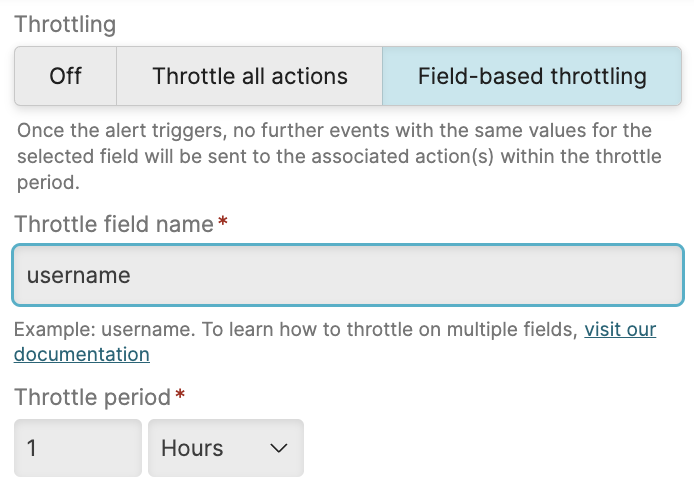The width and height of the screenshot is (694, 492).
Task: Turn throttling Off
Action: coord(66,76)
